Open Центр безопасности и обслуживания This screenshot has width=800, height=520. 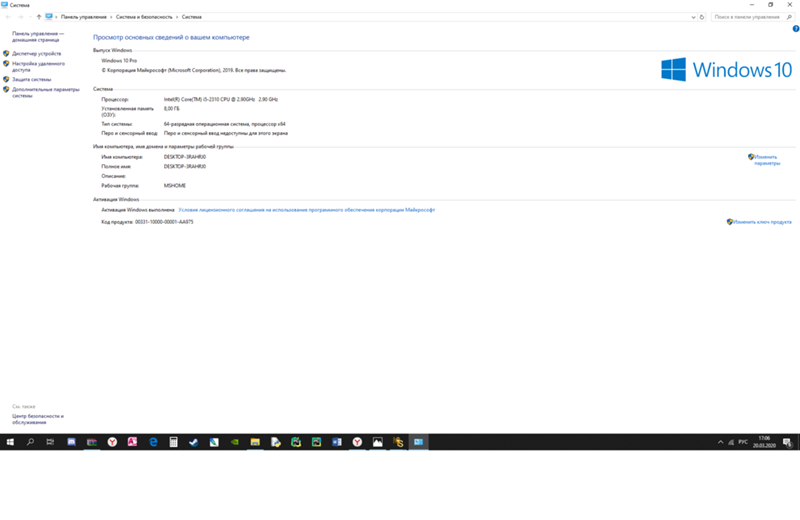(38, 419)
